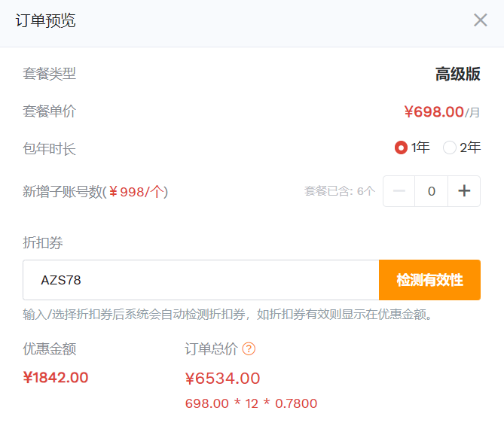Click the 检测有效性 button
This screenshot has width=504, height=432.
429,280
